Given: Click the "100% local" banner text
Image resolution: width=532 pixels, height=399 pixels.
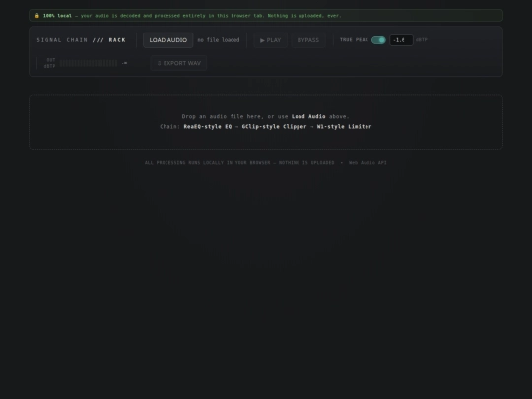Looking at the screenshot, I should (57, 15).
